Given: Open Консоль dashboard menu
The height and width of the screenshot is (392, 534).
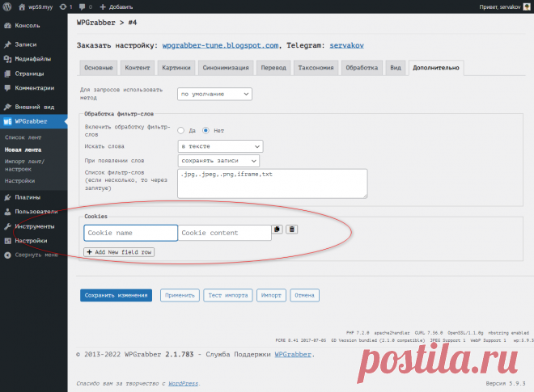Looking at the screenshot, I should [28, 26].
